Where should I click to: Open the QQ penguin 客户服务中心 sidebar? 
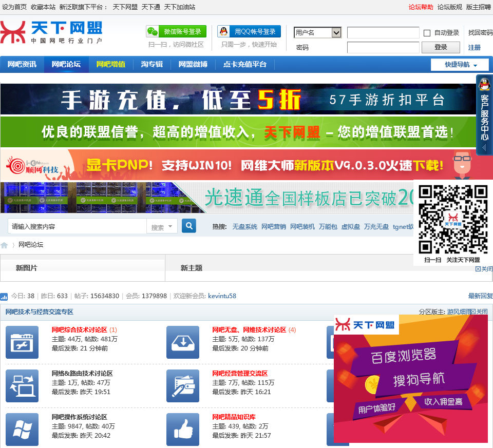coord(484,114)
